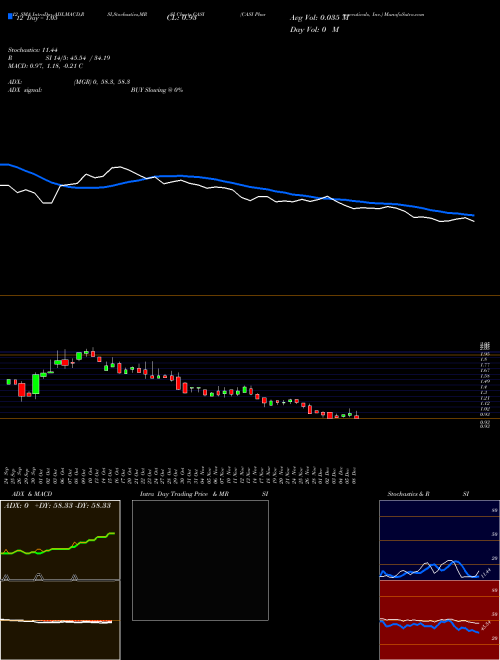Click the price axis scale labels on the right

tap(485, 385)
